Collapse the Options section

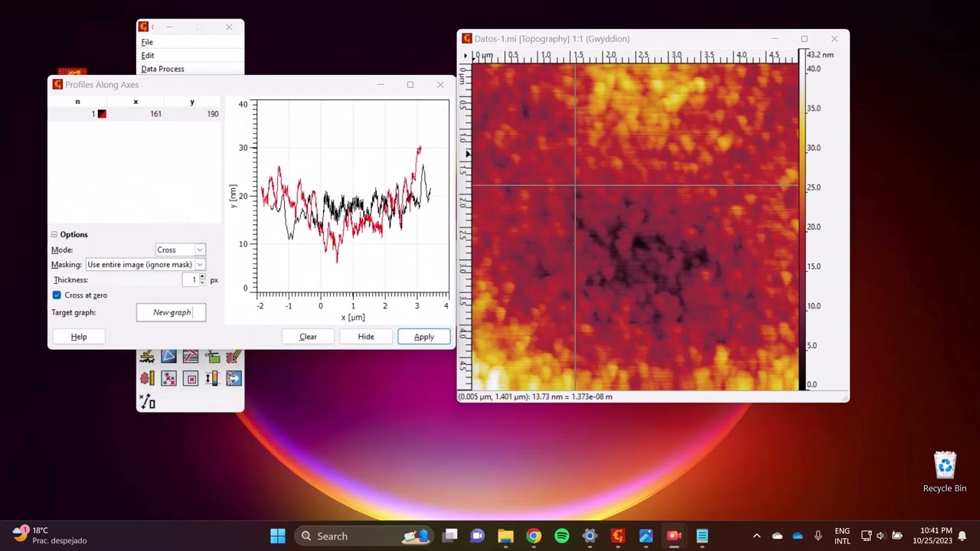click(x=54, y=235)
